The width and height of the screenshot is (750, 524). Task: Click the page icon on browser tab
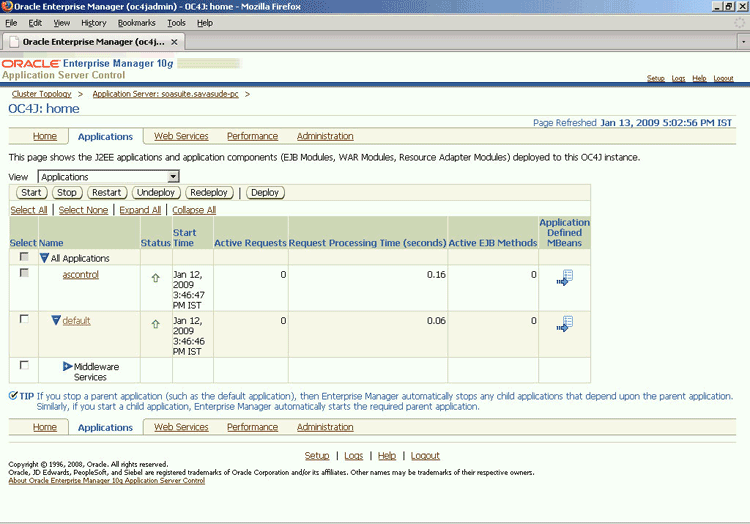coord(14,42)
